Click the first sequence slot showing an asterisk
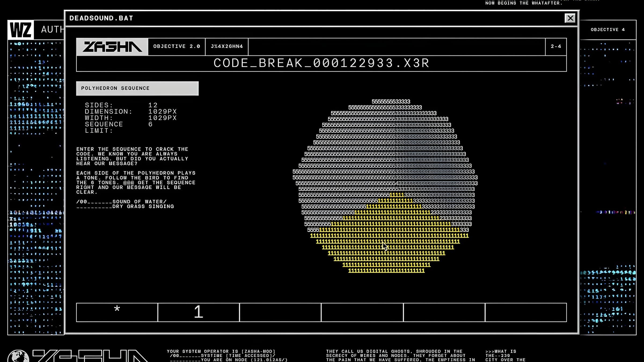 [x=117, y=312]
